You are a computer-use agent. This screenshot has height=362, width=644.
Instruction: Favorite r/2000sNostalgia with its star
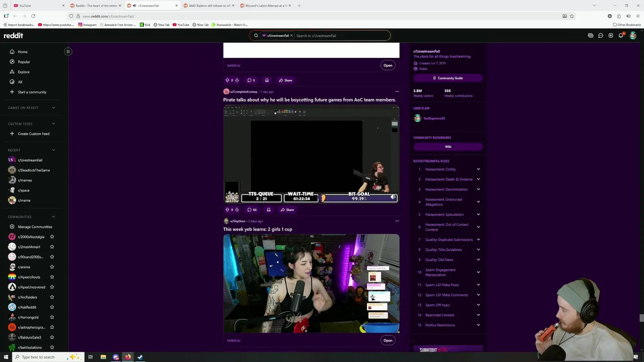point(52,237)
